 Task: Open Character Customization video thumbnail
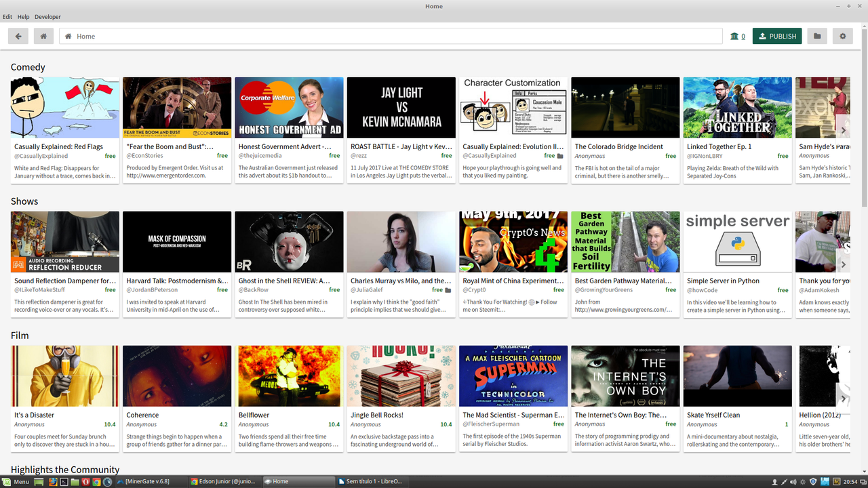[513, 108]
